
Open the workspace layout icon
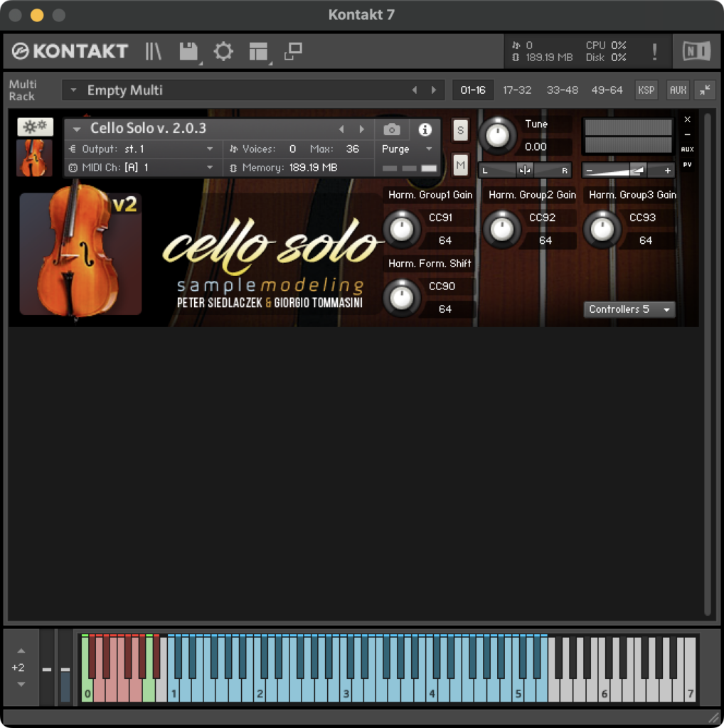(258, 51)
